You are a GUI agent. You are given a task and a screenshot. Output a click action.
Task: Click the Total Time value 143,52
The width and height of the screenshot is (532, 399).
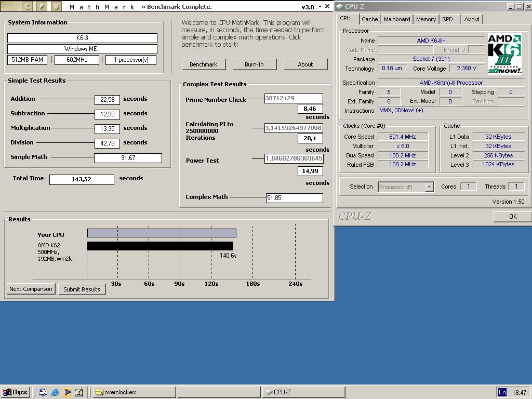(82, 179)
